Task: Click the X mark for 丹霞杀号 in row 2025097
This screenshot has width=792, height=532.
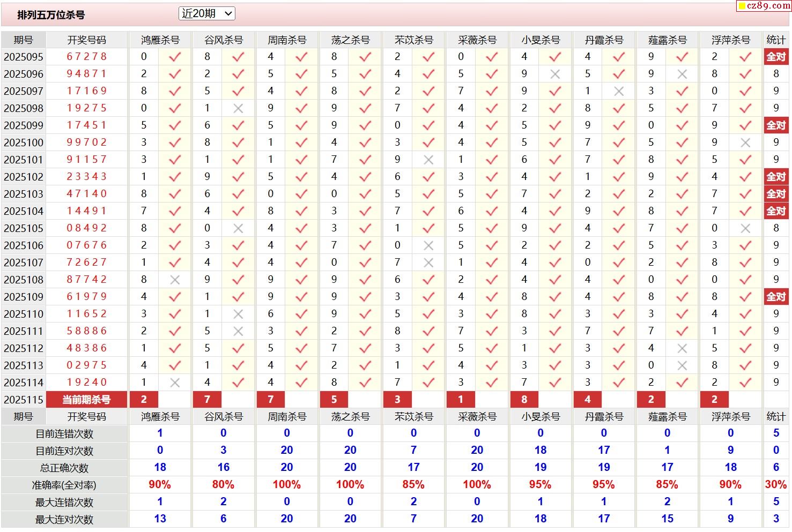Action: point(619,91)
